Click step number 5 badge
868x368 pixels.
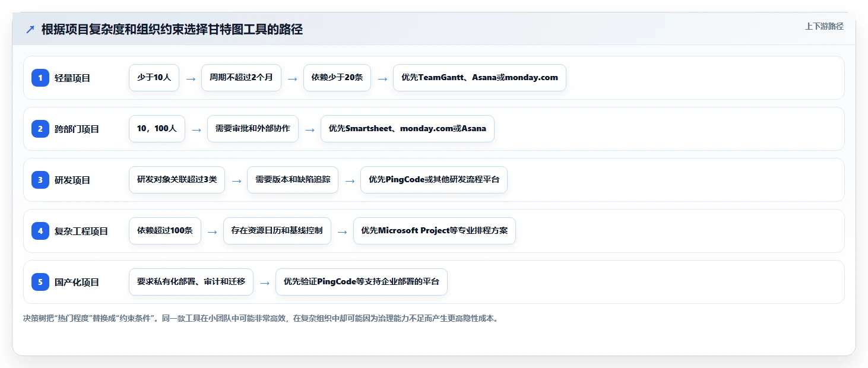40,282
